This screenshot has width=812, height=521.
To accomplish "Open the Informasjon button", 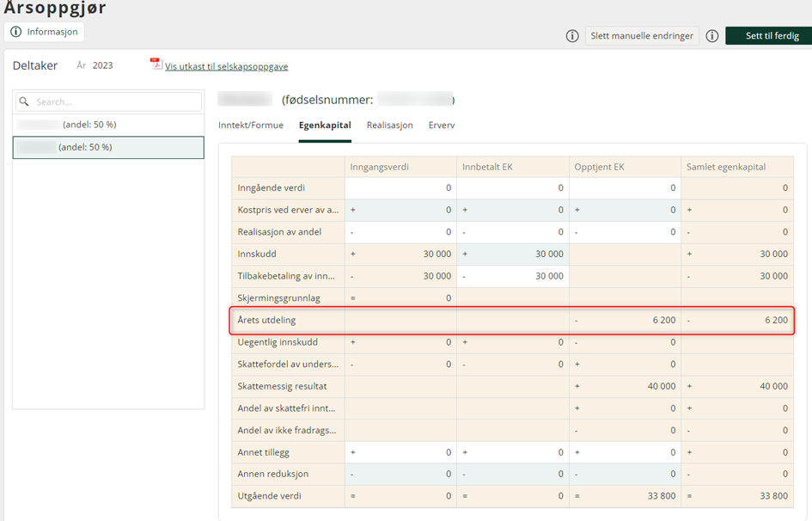I will (x=44, y=32).
